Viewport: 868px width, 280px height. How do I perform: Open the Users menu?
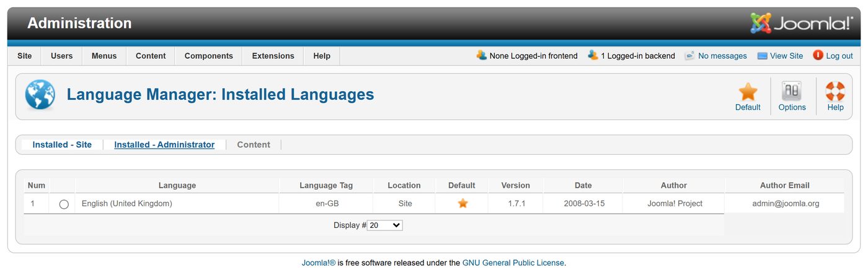(62, 56)
